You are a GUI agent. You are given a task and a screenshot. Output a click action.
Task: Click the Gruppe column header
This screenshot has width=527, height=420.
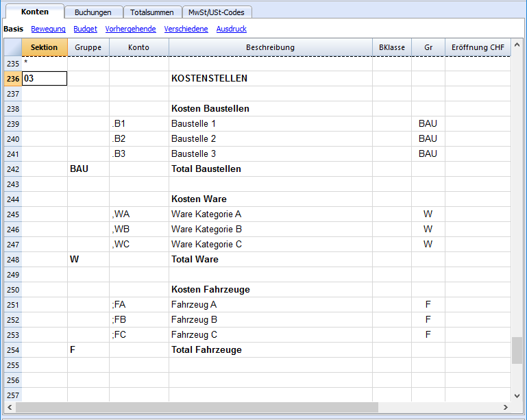pyautogui.click(x=88, y=47)
